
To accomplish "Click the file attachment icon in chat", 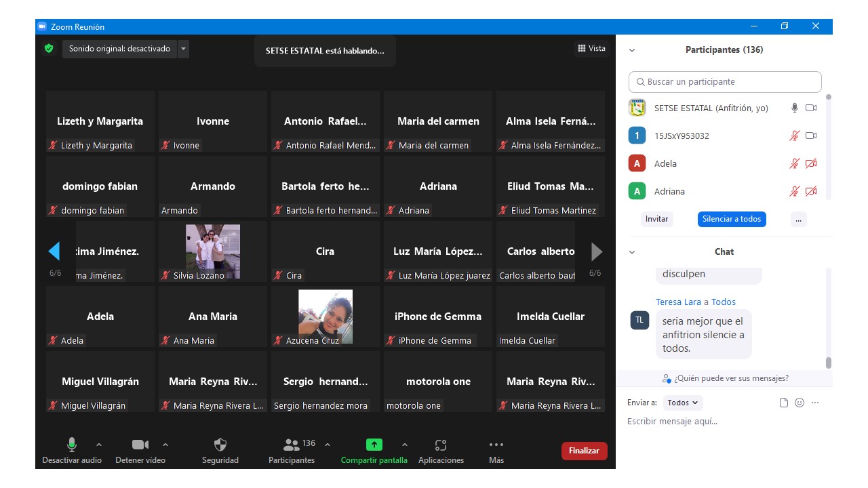I will [784, 403].
